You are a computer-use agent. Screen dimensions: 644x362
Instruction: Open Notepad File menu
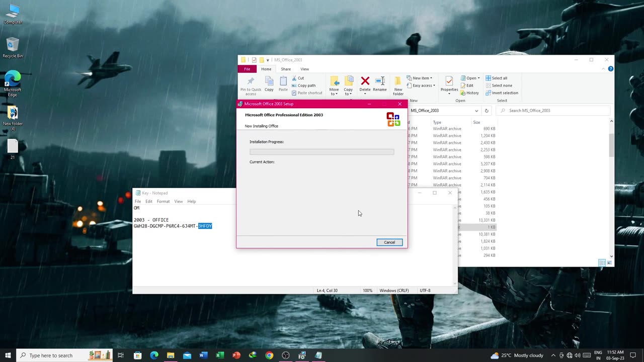click(138, 202)
